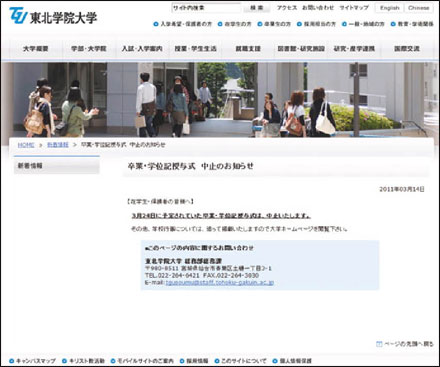Click the staff e-mail address link
The height and width of the screenshot is (367, 440).
pos(220,283)
